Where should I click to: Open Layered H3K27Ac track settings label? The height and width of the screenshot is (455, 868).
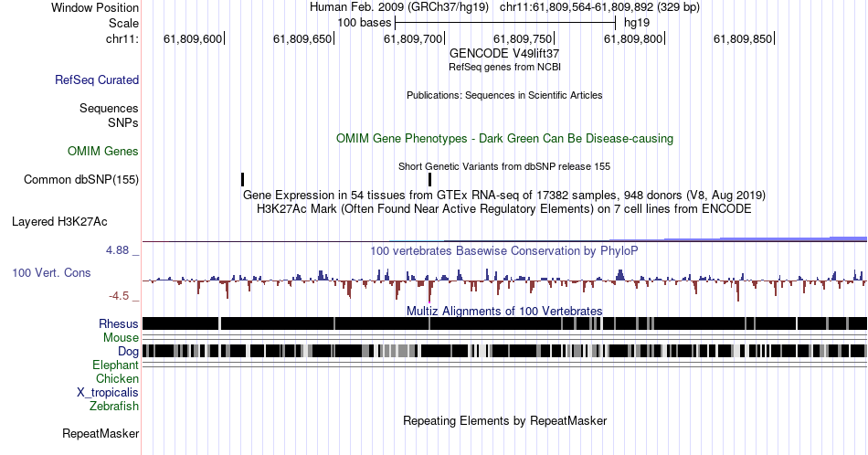(x=59, y=221)
